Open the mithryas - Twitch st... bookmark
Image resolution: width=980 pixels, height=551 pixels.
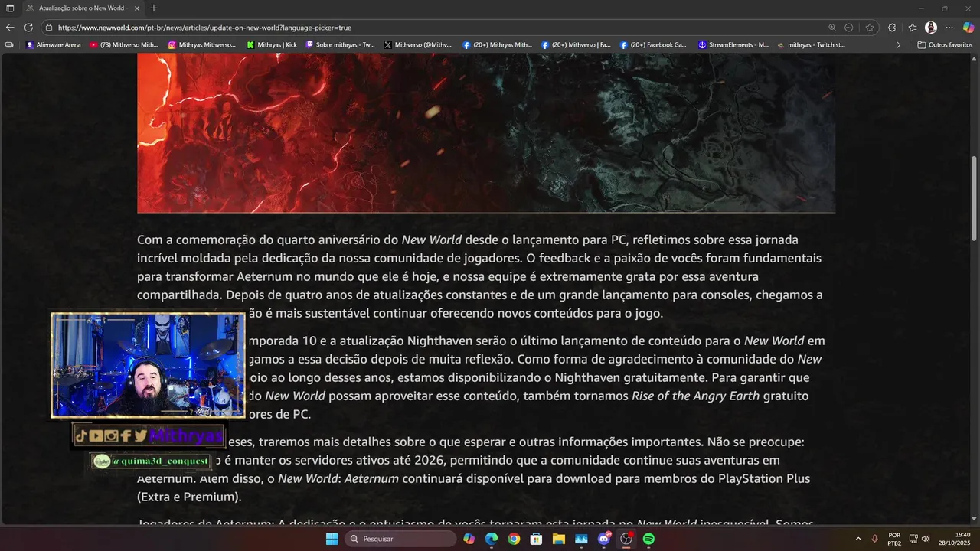(x=811, y=45)
